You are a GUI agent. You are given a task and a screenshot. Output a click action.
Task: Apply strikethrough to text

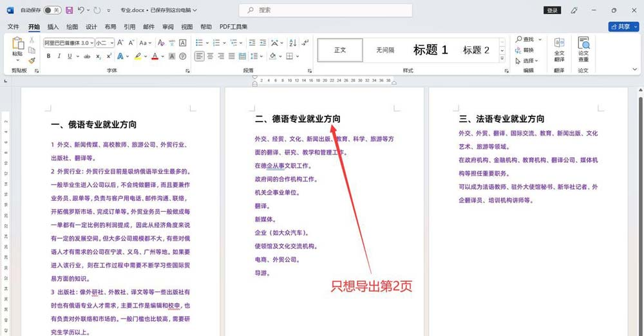click(87, 56)
